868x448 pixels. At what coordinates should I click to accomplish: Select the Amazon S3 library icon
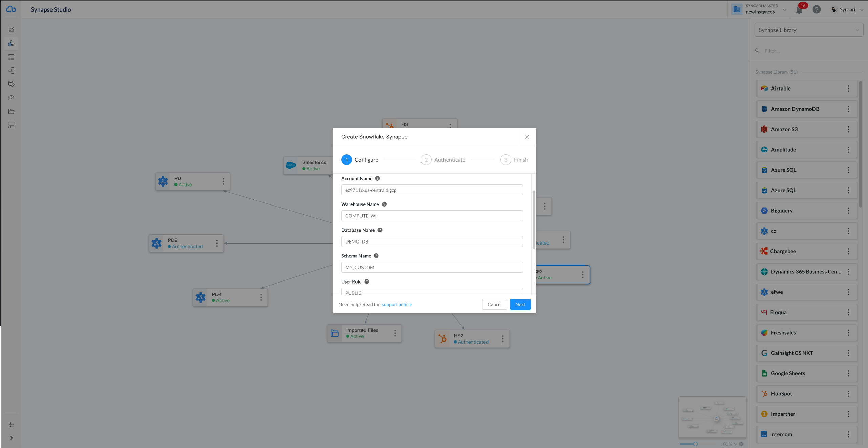[764, 129]
